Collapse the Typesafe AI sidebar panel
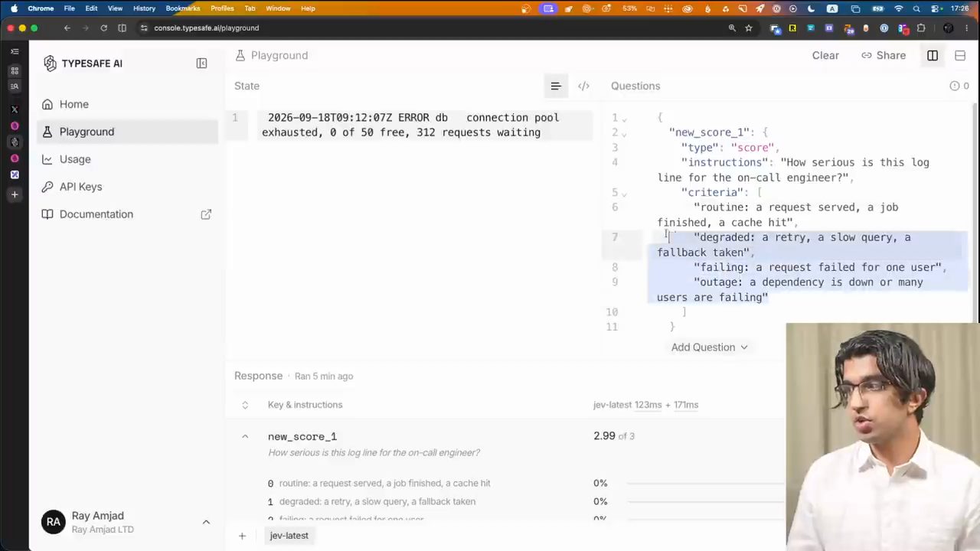This screenshot has width=980, height=551. (201, 64)
